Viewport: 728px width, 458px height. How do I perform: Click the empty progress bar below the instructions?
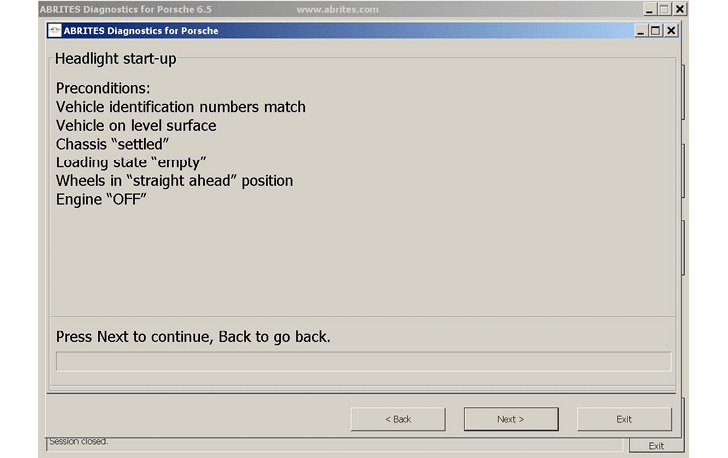363,361
